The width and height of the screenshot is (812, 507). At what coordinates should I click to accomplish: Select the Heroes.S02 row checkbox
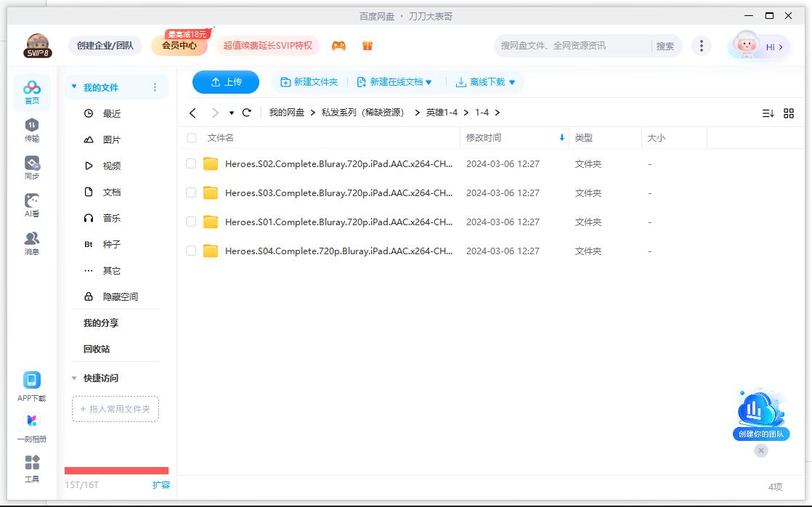tap(191, 163)
